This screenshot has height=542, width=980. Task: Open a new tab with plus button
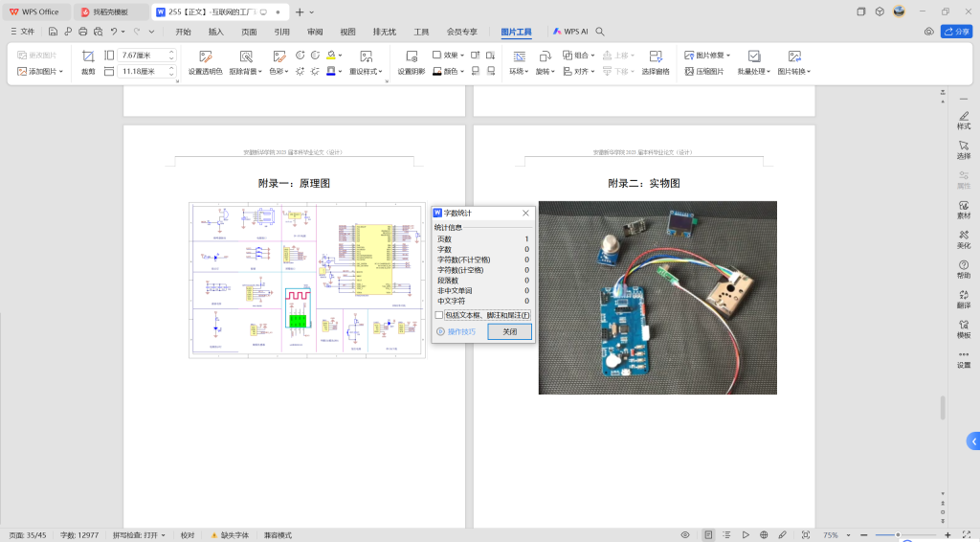coord(300,11)
